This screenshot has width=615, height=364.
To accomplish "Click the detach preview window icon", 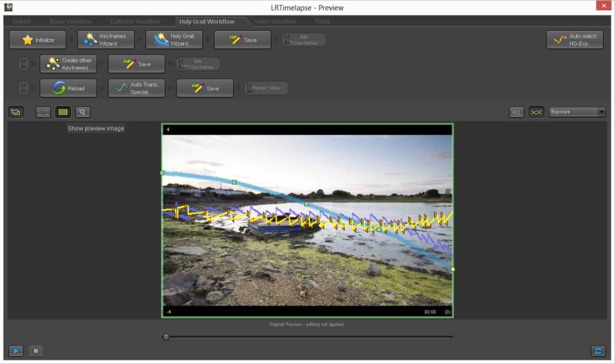I will pyautogui.click(x=16, y=112).
